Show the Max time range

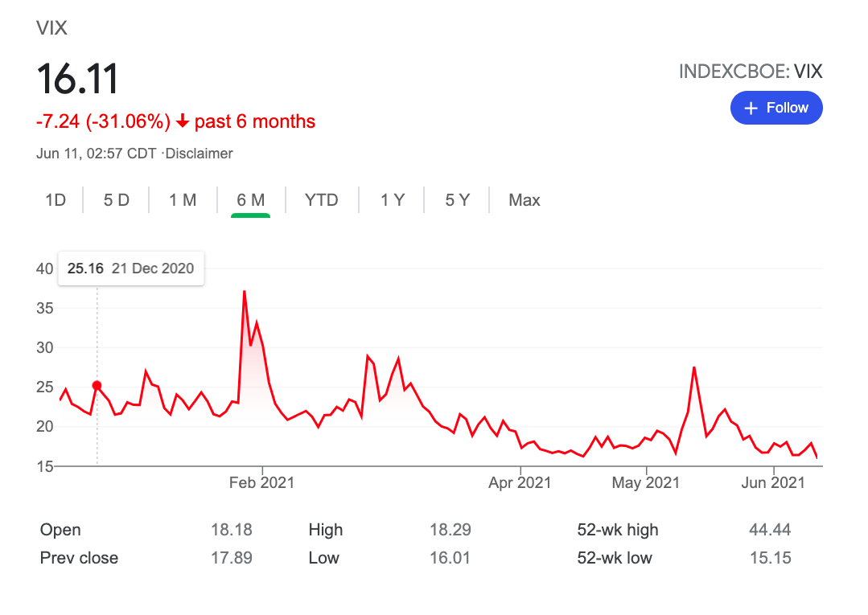point(524,200)
